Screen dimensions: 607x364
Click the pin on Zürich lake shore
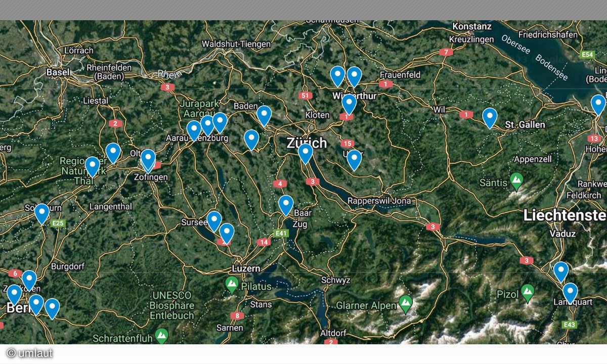click(306, 153)
